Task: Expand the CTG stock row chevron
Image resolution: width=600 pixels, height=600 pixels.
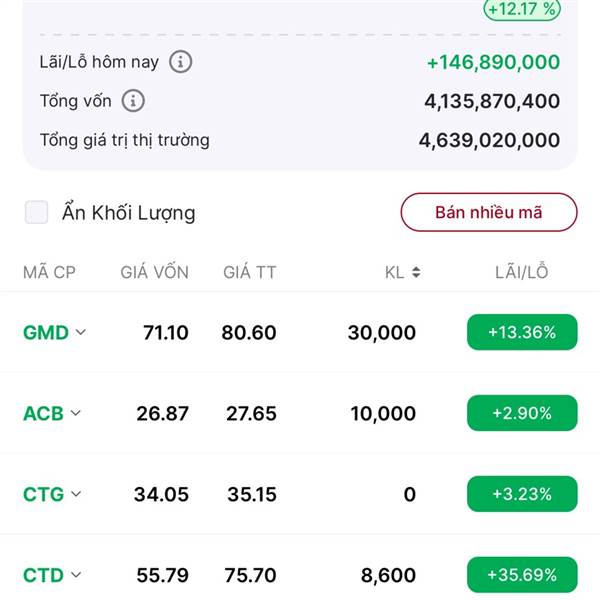Action: [x=76, y=494]
